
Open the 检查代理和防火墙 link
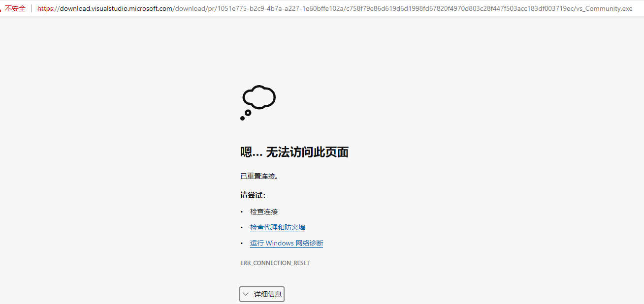pos(277,227)
